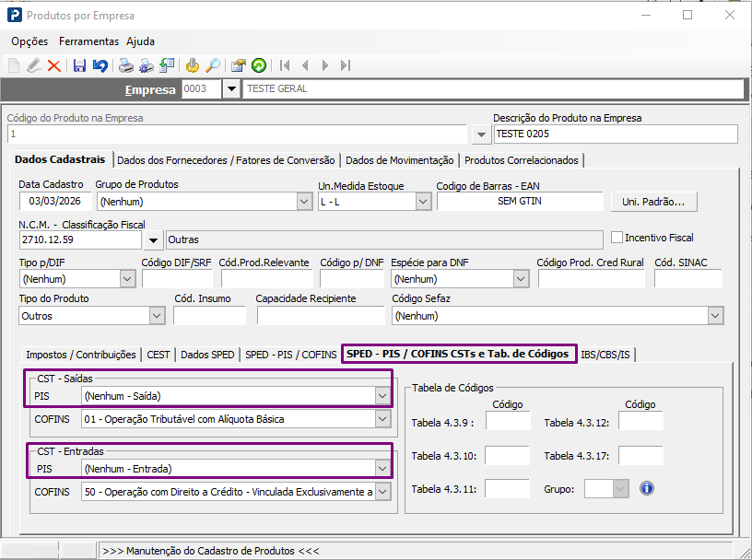
Task: Click the printer icon
Action: [x=126, y=65]
